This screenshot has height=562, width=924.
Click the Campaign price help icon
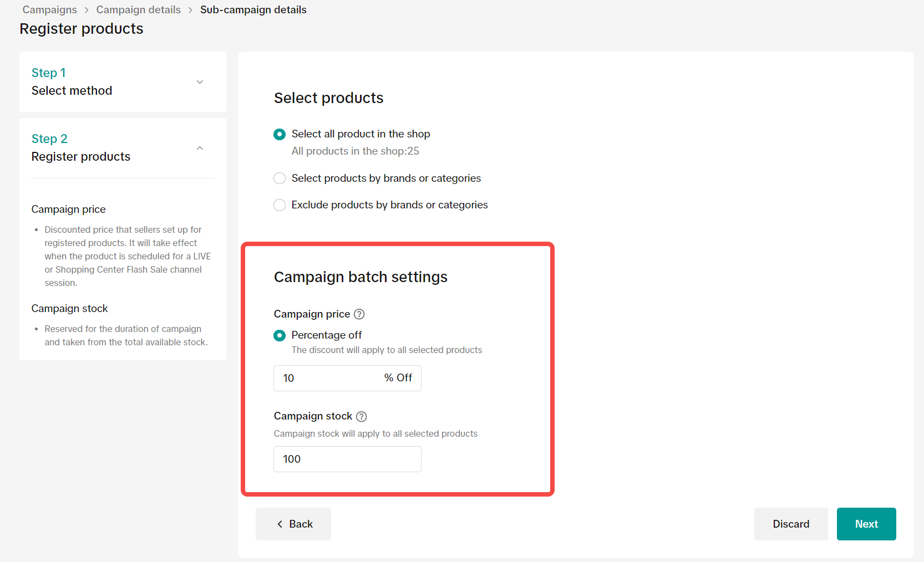359,314
